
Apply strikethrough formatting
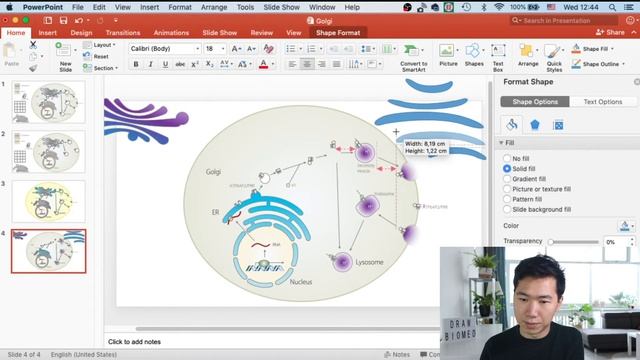180,64
